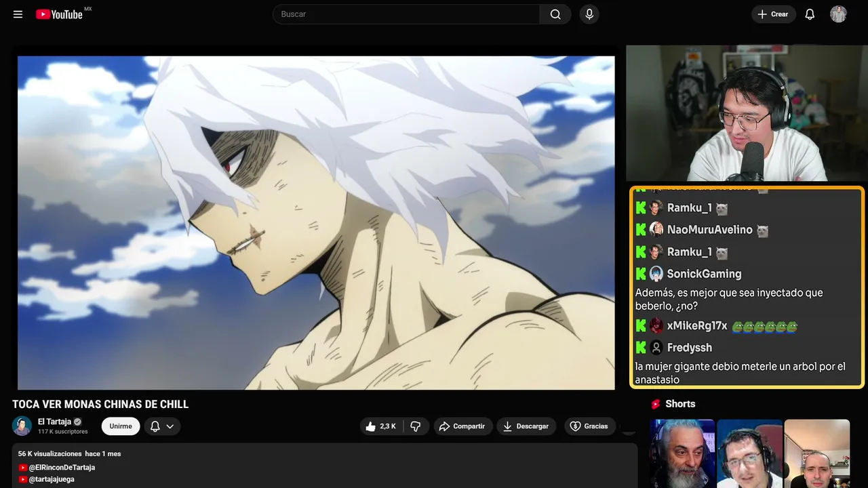The width and height of the screenshot is (868, 488).
Task: Click the verified badge beside El Tartaja
Action: [x=77, y=422]
